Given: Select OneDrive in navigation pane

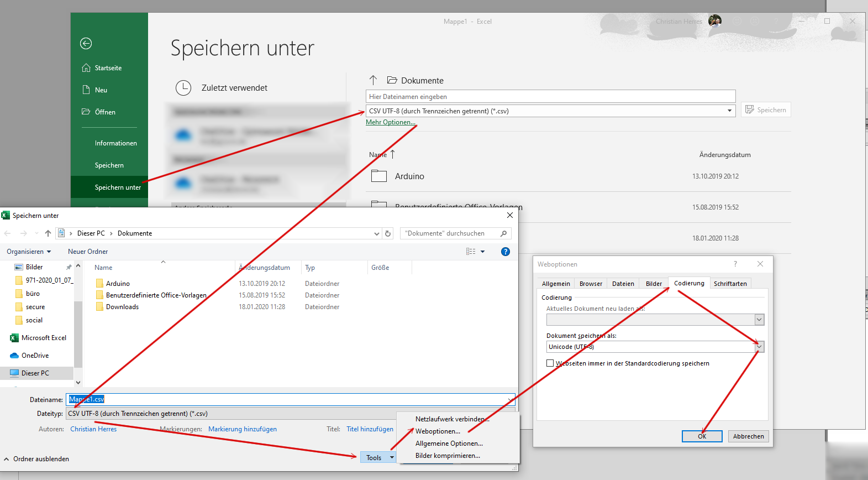Looking at the screenshot, I should [x=35, y=356].
